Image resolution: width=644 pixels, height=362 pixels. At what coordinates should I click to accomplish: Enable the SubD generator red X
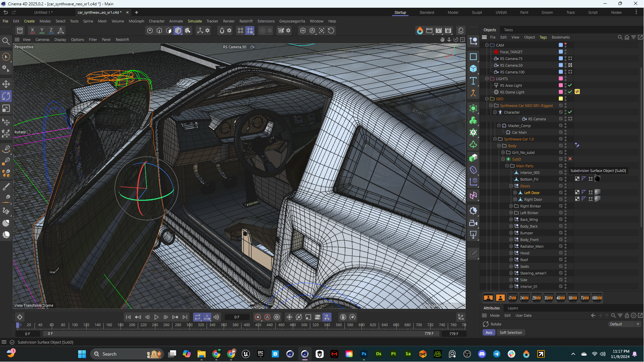click(x=570, y=159)
